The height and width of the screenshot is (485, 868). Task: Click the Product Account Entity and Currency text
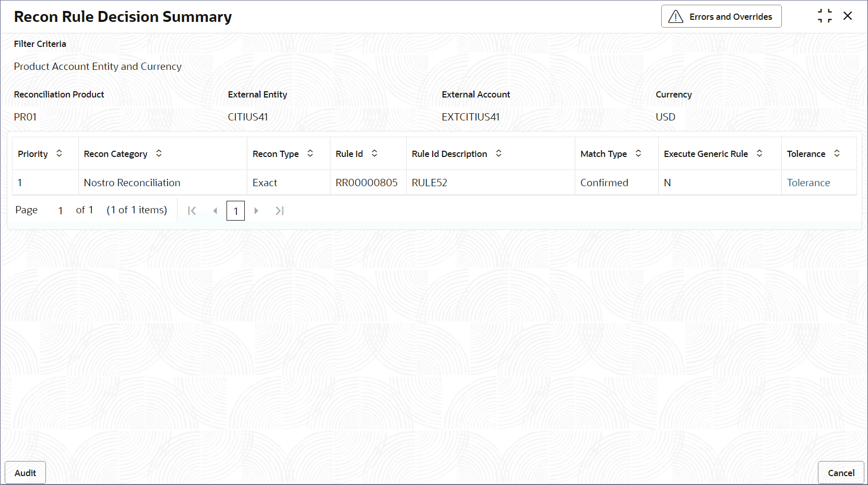[x=98, y=66]
